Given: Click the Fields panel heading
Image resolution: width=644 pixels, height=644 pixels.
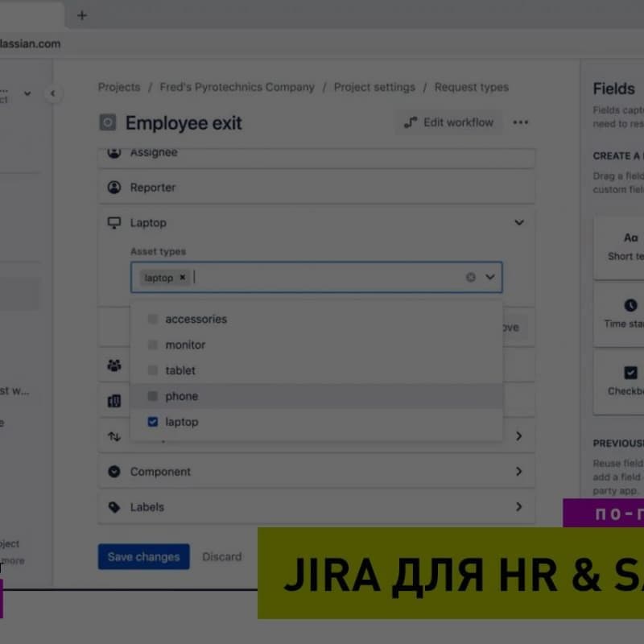Looking at the screenshot, I should 613,89.
